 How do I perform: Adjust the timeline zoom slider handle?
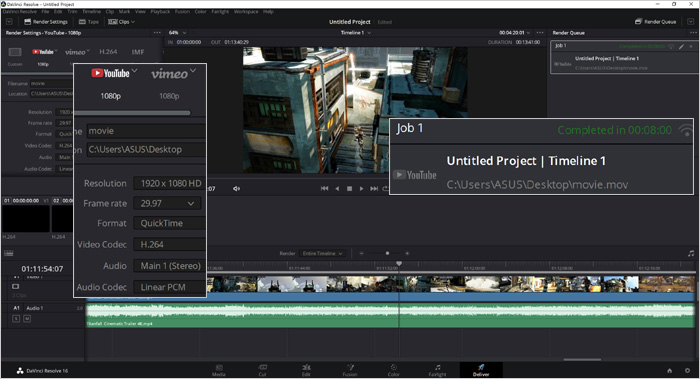tap(387, 253)
